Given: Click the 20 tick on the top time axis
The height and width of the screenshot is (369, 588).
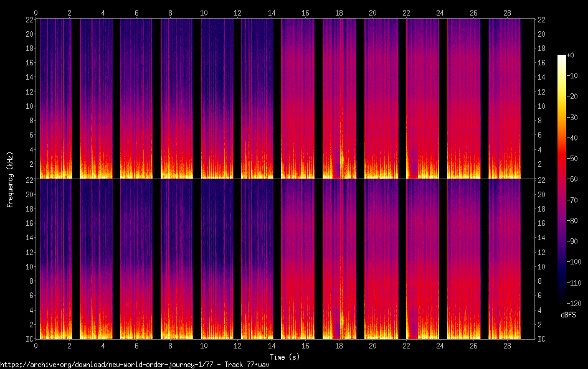Looking at the screenshot, I should [x=372, y=12].
